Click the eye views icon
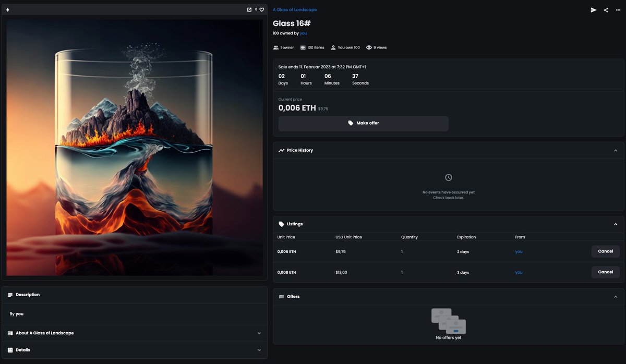Viewport: 626px width, 364px height. tap(369, 47)
